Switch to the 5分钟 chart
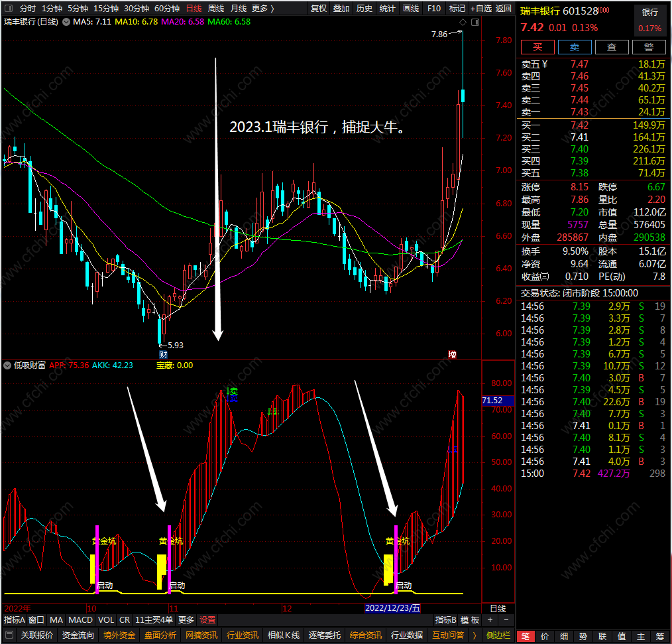 [78, 8]
